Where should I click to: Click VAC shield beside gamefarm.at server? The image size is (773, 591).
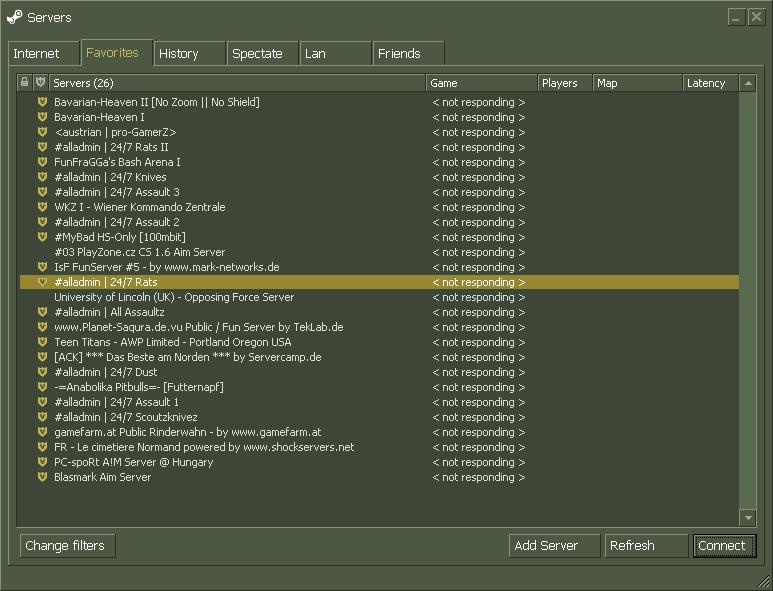[42, 432]
